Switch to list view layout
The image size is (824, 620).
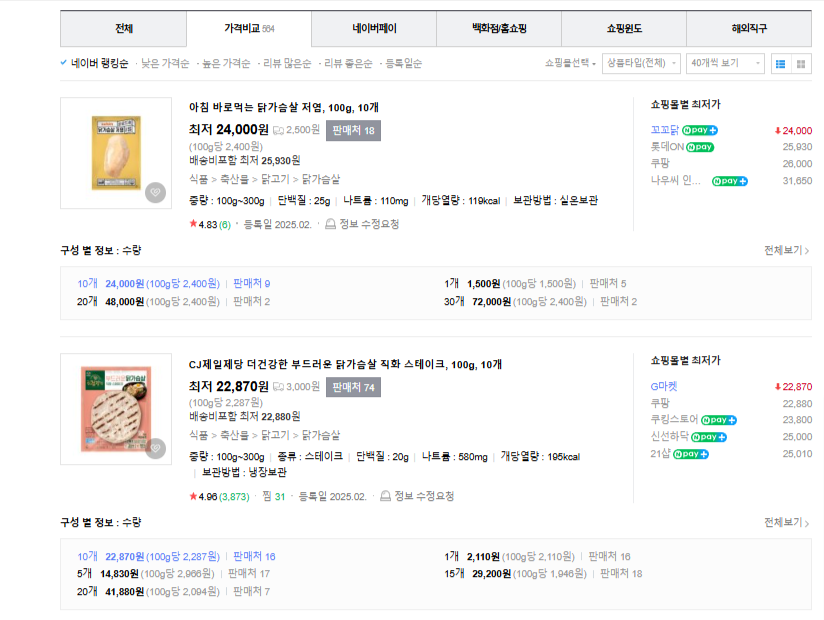click(x=783, y=63)
